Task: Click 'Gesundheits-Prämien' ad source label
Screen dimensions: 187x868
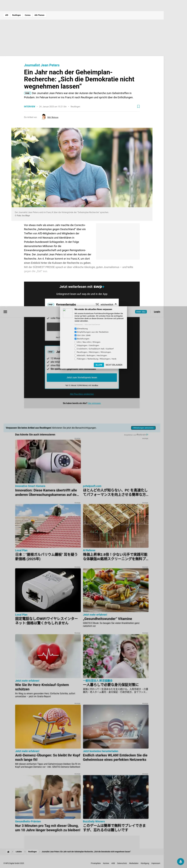Action: click(28, 821)
